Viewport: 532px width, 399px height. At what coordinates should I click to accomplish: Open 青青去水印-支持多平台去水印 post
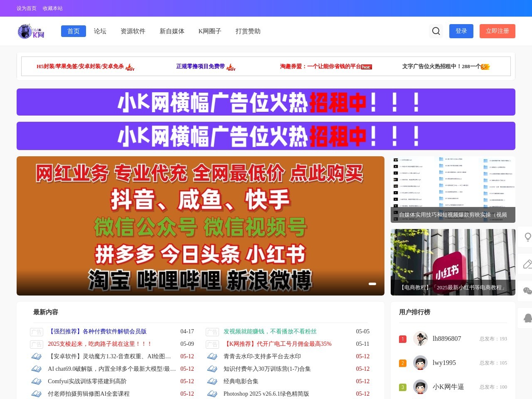point(262,357)
